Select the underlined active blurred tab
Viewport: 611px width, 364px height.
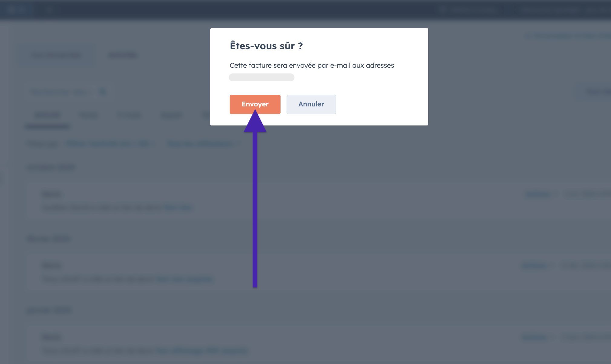[48, 115]
